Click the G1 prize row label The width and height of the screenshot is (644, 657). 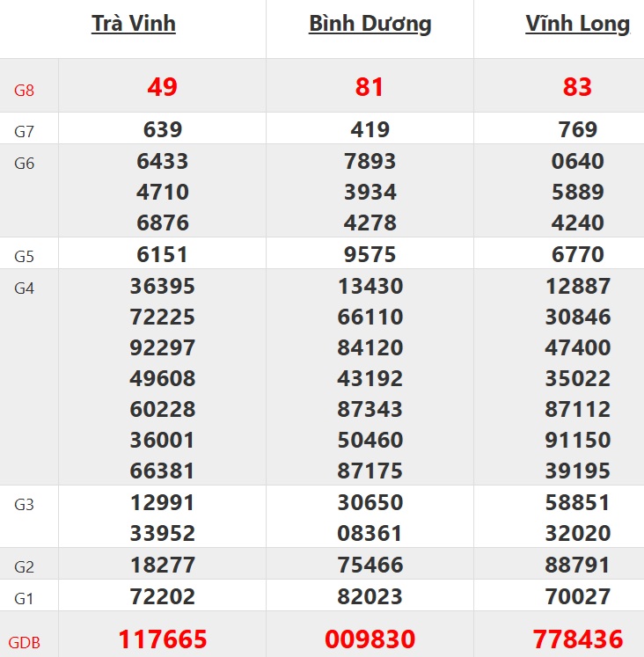25,599
